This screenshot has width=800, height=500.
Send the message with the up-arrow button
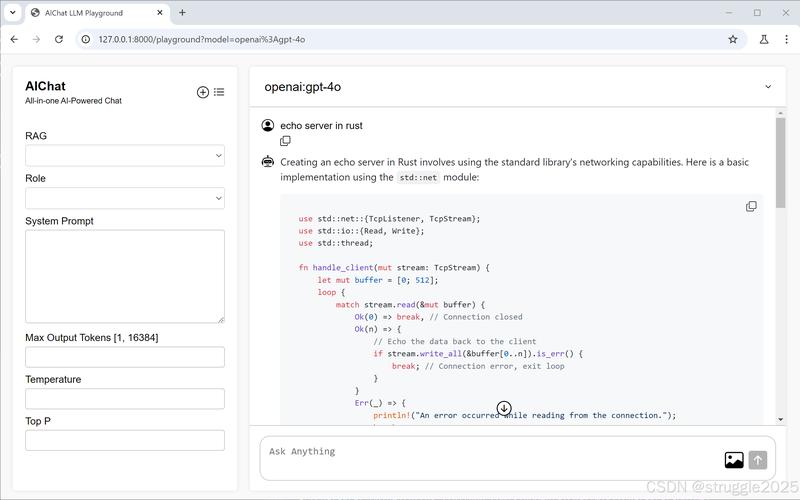(758, 460)
